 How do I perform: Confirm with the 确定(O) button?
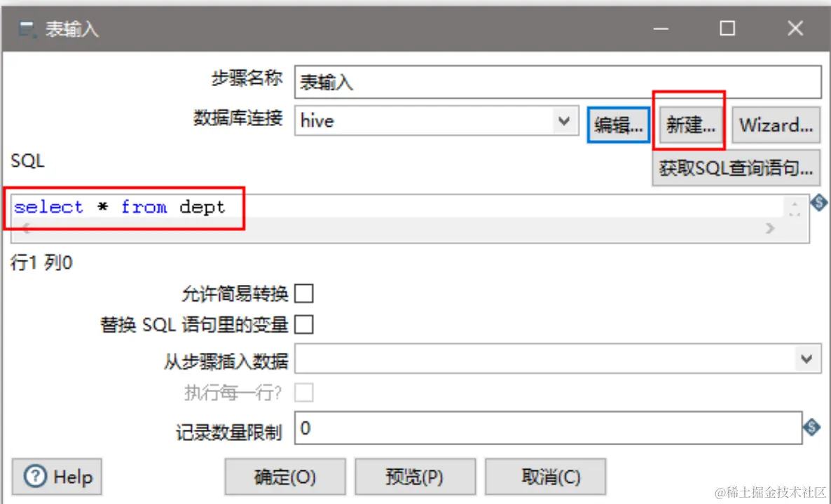coord(285,477)
